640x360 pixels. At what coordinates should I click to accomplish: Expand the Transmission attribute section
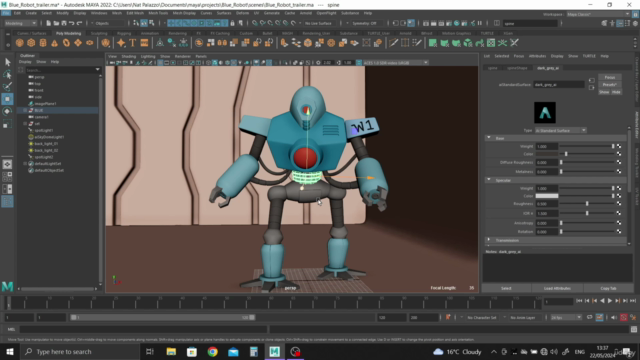point(489,240)
